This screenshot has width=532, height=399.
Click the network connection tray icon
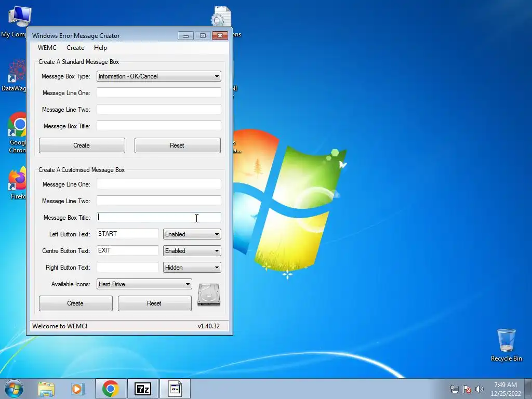[454, 389]
